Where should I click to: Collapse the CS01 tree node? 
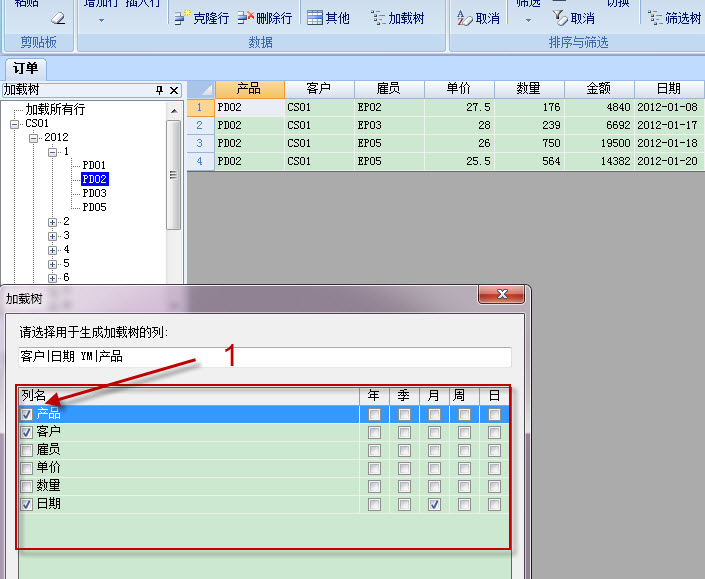click(15, 124)
